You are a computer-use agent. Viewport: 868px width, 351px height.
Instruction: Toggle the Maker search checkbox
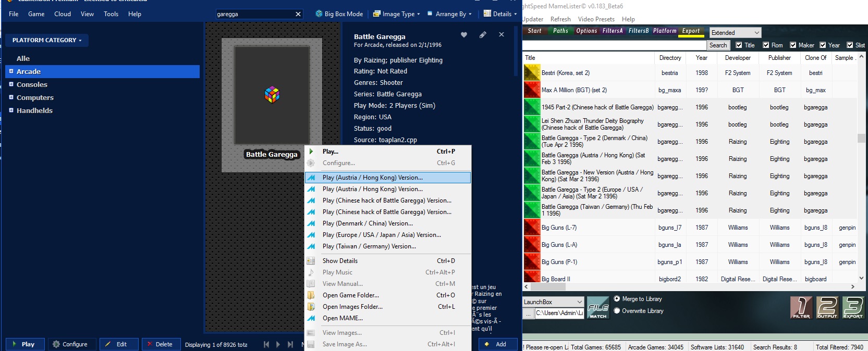coord(793,45)
